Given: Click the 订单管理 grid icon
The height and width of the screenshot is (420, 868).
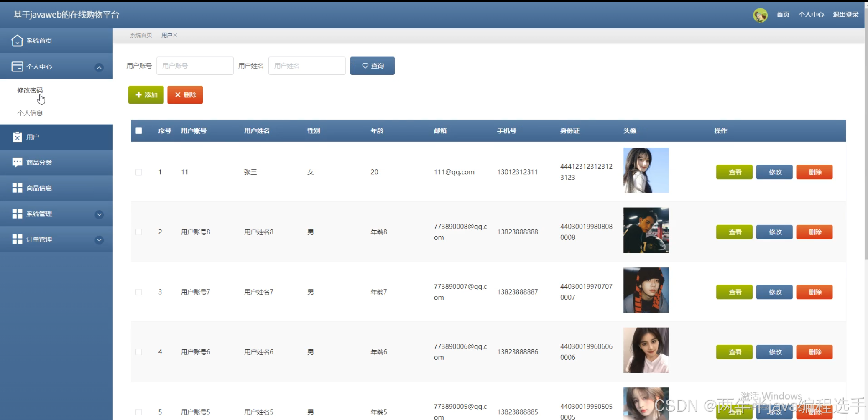Looking at the screenshot, I should [x=17, y=239].
